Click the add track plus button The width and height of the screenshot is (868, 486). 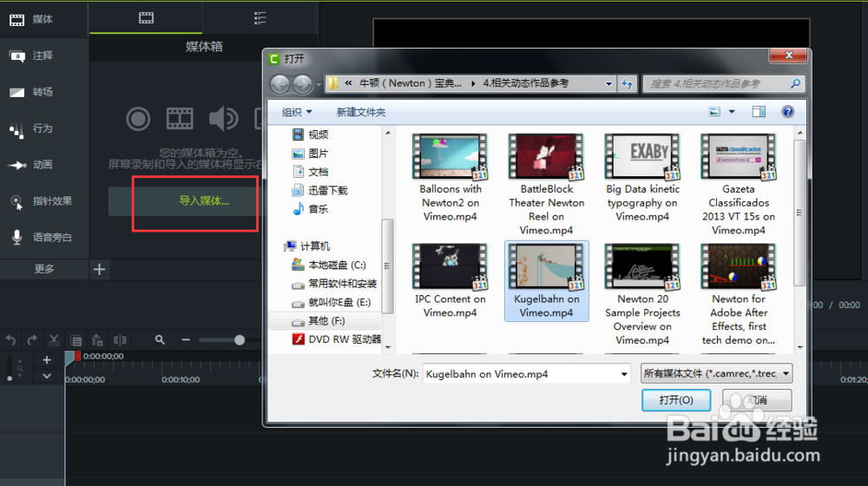click(x=47, y=360)
